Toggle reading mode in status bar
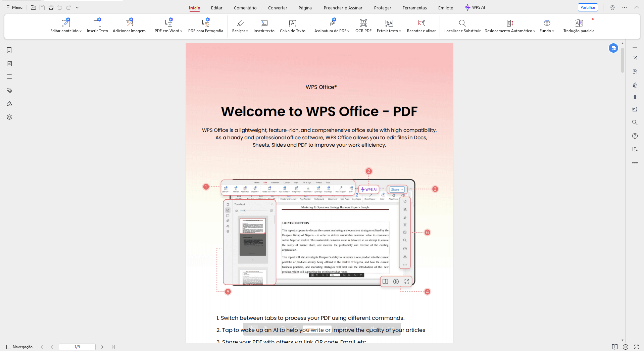The width and height of the screenshot is (644, 351). pos(615,347)
